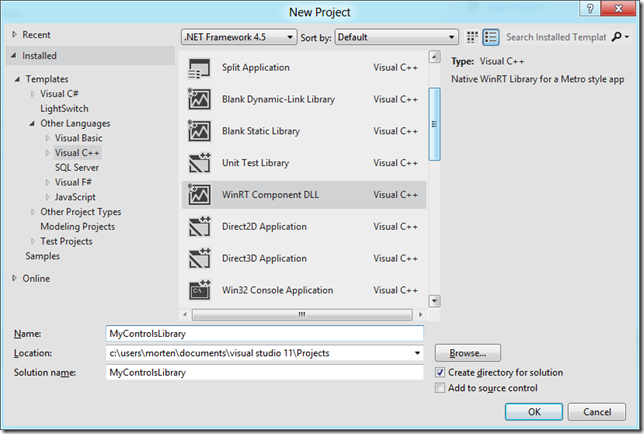
Task: Expand the Visual C# tree node
Action: tap(33, 94)
